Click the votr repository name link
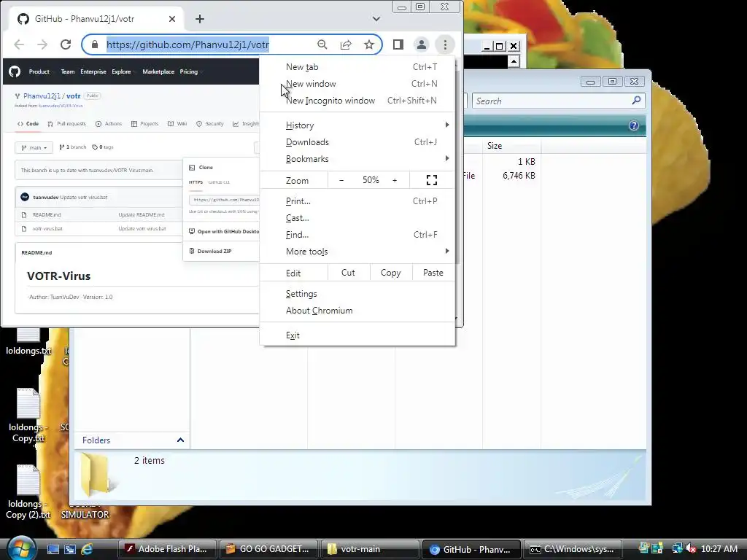747x560 pixels. pyautogui.click(x=74, y=96)
